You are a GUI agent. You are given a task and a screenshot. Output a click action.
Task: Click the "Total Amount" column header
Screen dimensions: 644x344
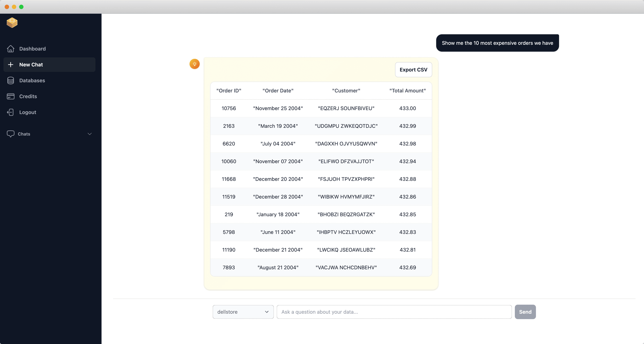coord(407,91)
